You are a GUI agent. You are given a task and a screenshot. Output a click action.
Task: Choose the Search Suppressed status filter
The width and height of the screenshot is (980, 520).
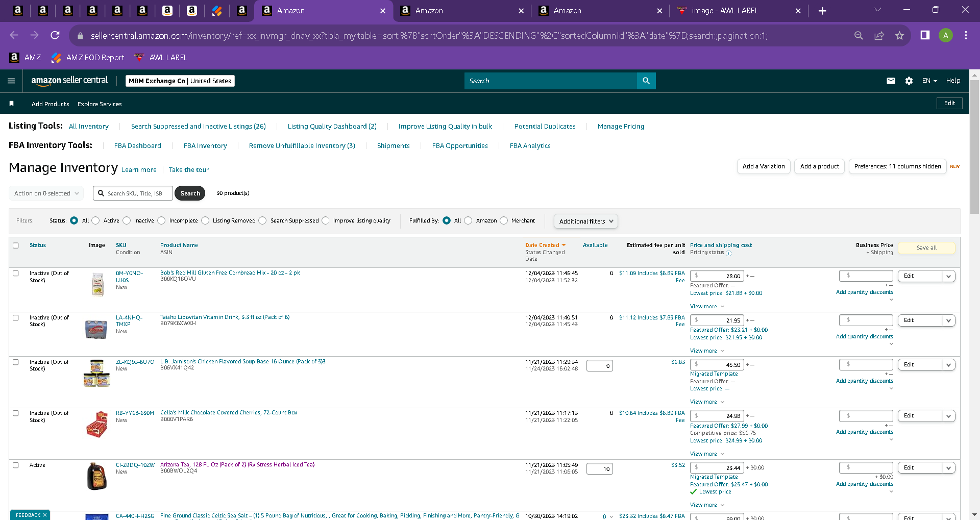(x=262, y=220)
